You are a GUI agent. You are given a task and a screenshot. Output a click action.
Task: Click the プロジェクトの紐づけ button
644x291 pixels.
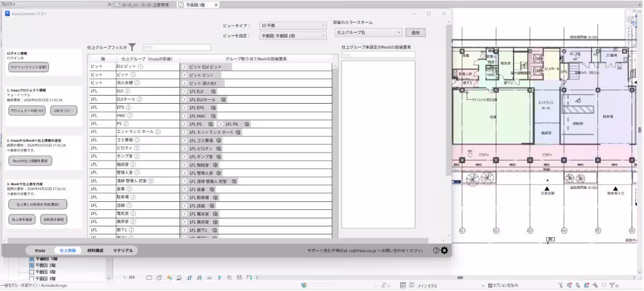point(27,111)
